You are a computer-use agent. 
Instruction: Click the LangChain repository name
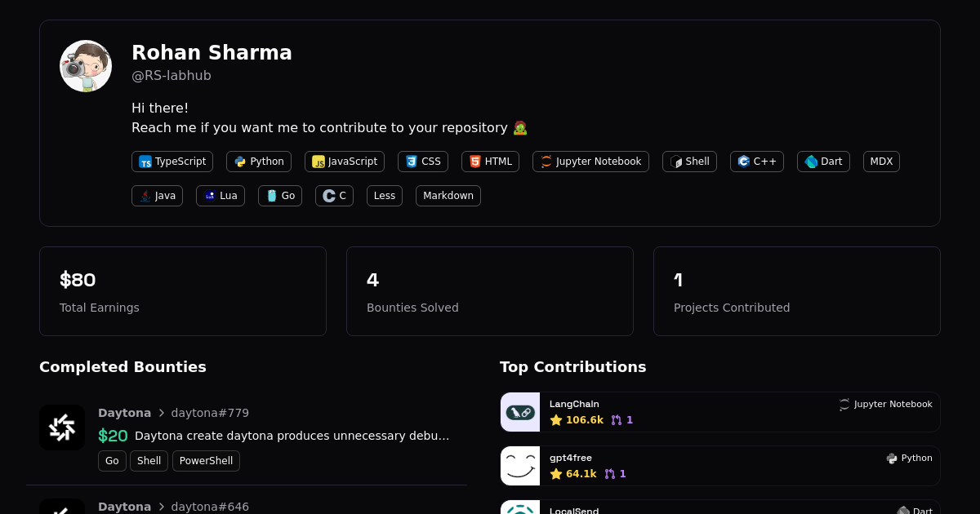point(574,404)
